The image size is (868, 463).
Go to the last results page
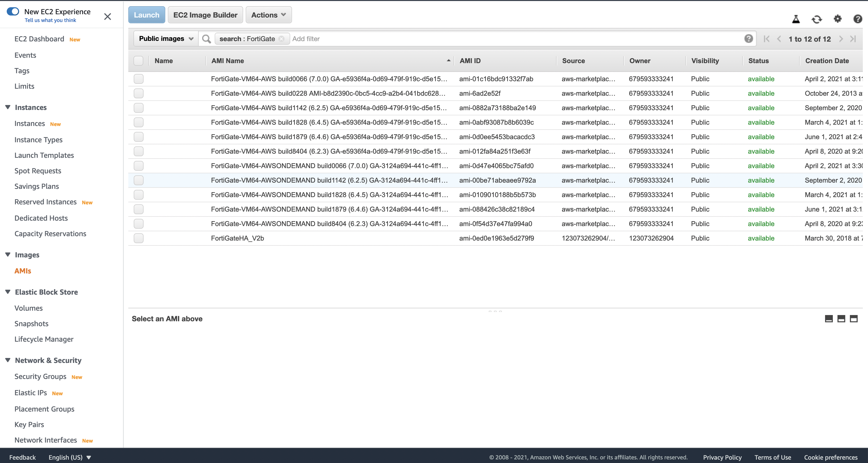853,39
